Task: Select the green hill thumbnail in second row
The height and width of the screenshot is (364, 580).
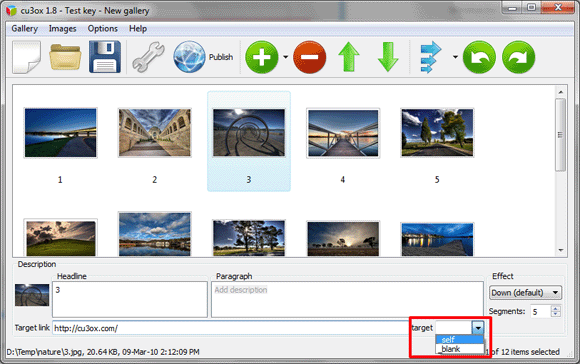Action: point(61,238)
